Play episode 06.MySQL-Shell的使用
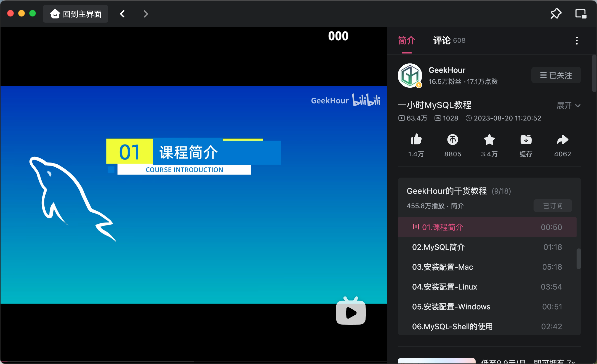 (x=487, y=326)
